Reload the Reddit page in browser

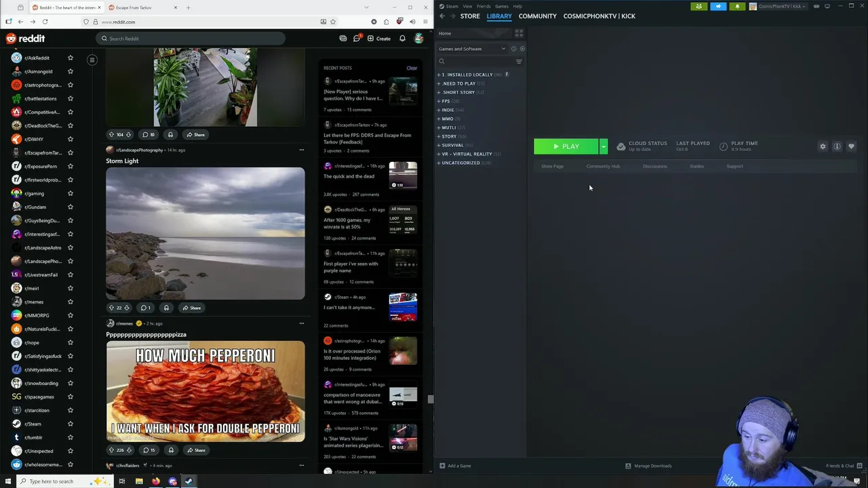(x=45, y=22)
